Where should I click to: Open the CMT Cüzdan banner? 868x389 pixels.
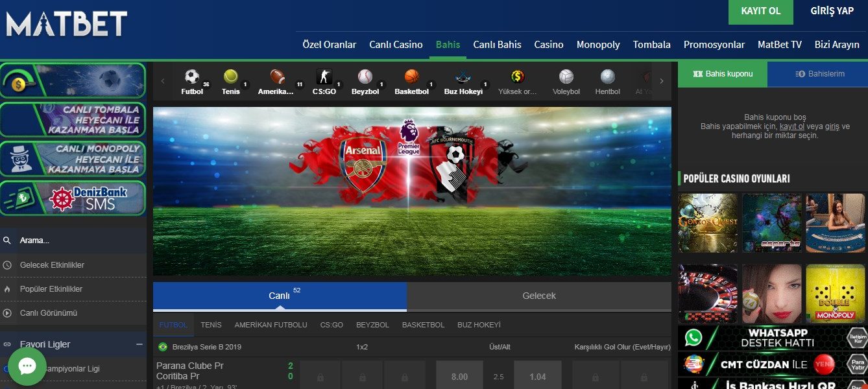773,364
